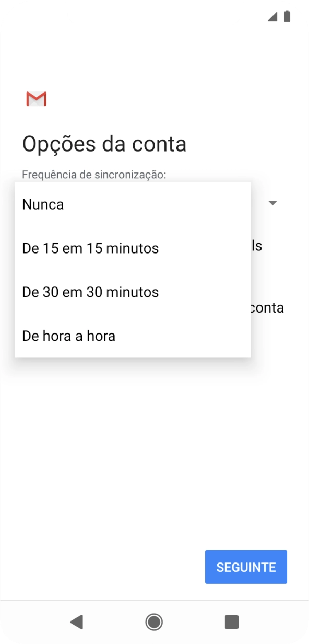This screenshot has width=309, height=644.
Task: Choose De 15 em 15 minutos
Action: (x=90, y=248)
